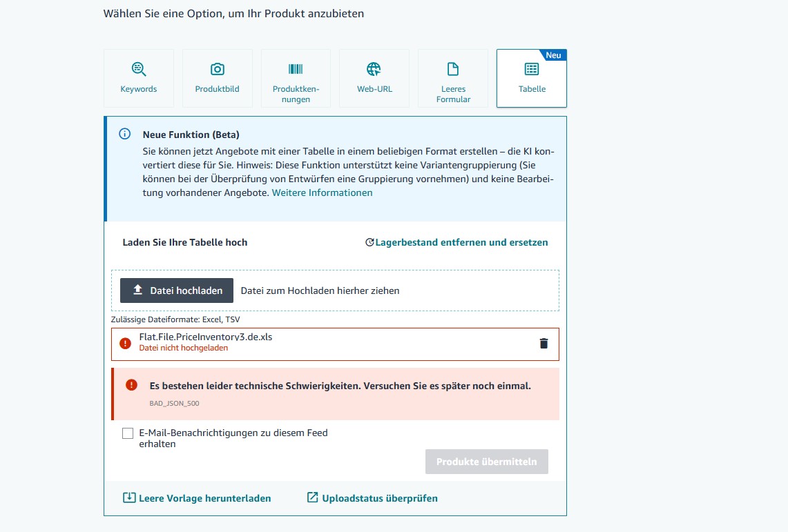Click the download icon for Leere Vorlage
788x532 pixels.
pyautogui.click(x=129, y=497)
